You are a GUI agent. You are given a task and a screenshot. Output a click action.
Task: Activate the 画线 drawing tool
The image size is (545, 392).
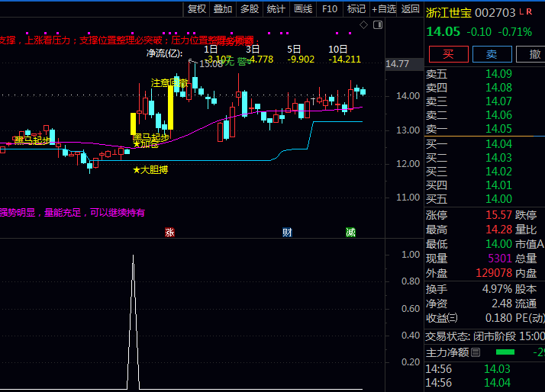click(303, 9)
